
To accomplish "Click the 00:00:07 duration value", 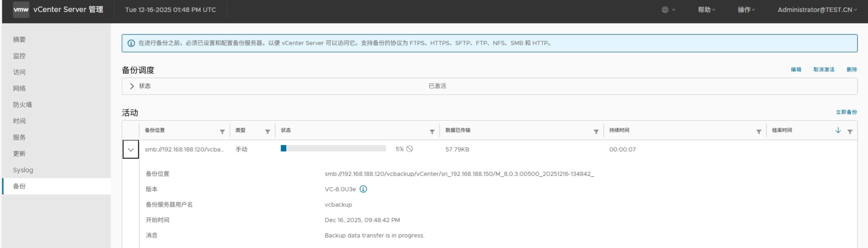I will (x=622, y=149).
